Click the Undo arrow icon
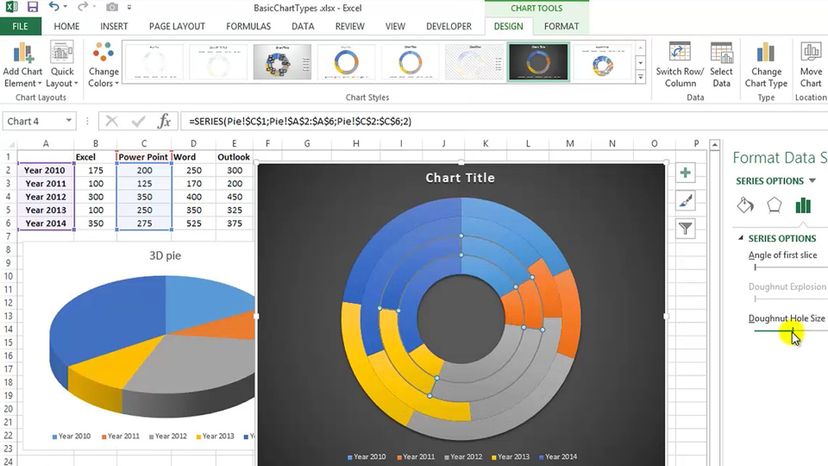828x466 pixels. point(54,7)
